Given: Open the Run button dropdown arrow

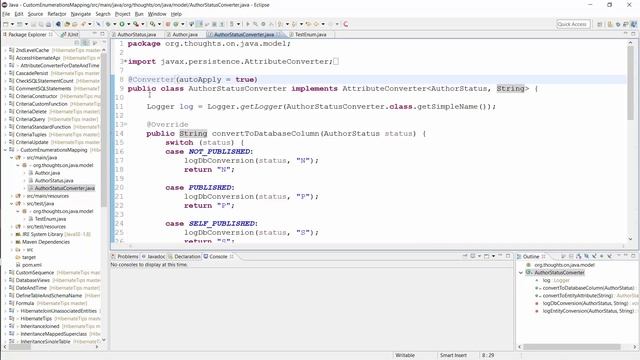Looking at the screenshot, I should coord(128,24).
